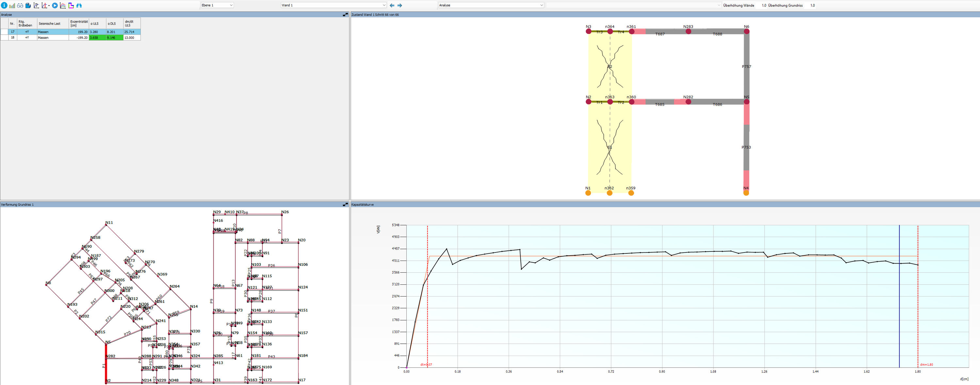Click the blue info icon
980x385 pixels.
click(x=4, y=5)
